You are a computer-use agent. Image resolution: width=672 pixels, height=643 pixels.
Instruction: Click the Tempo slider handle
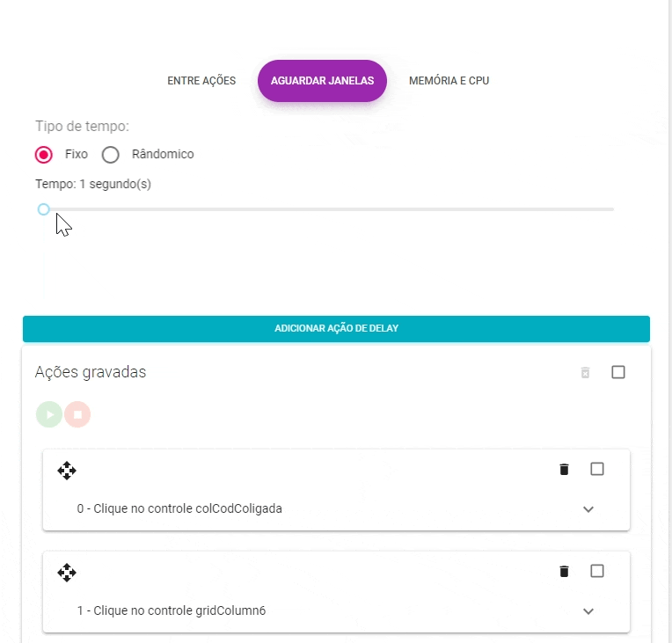point(43,209)
